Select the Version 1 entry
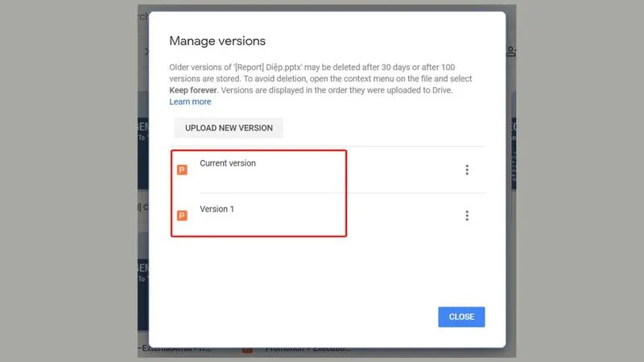Viewport: 644px width, 362px height. click(217, 209)
